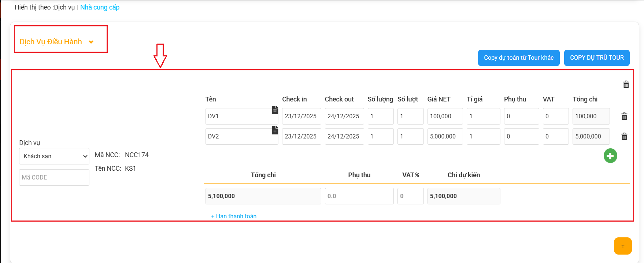Click the DV1 Giá NET price field
The image size is (644, 263).
pyautogui.click(x=445, y=116)
